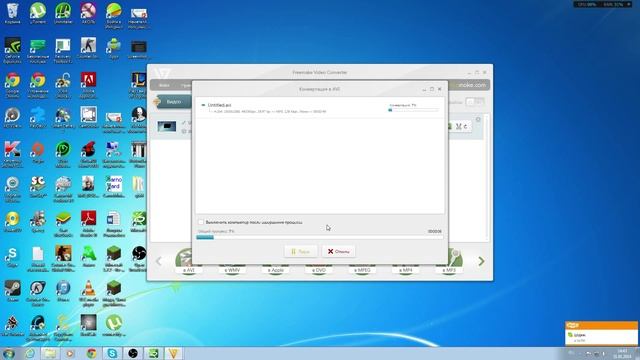
Task: Open the Steam desktop icon
Action: (13, 291)
